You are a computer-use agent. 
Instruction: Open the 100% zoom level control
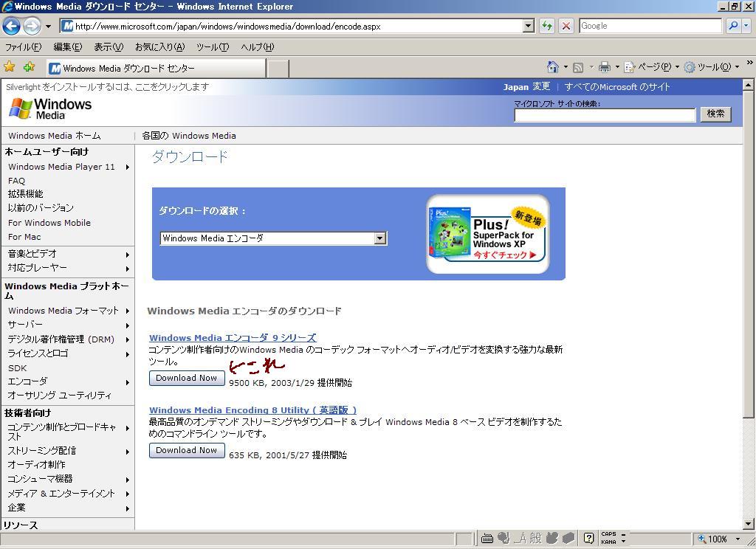[x=718, y=539]
